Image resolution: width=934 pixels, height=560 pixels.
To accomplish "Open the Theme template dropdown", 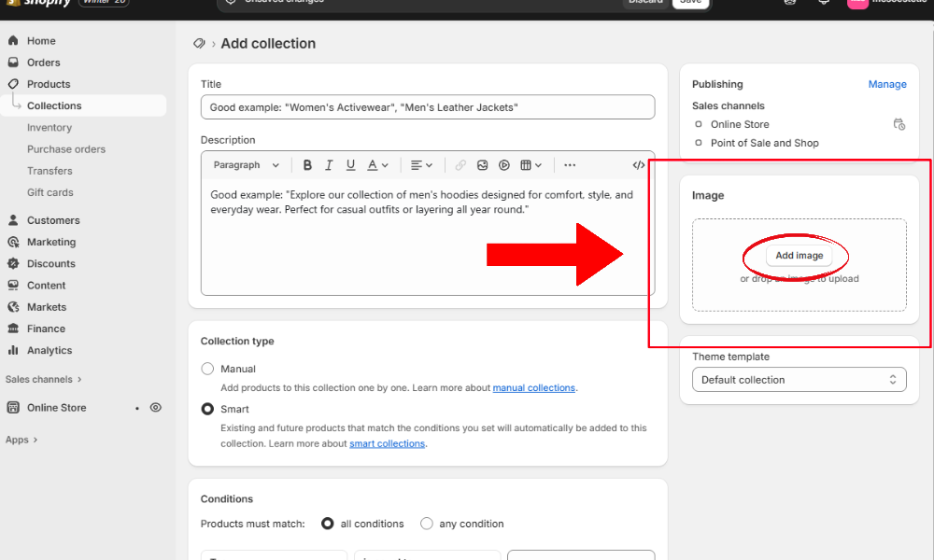I will (799, 380).
